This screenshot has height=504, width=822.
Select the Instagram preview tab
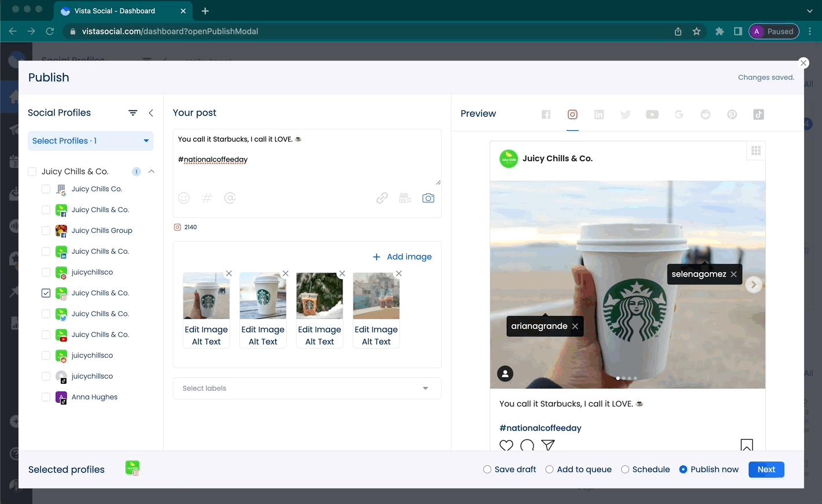572,114
